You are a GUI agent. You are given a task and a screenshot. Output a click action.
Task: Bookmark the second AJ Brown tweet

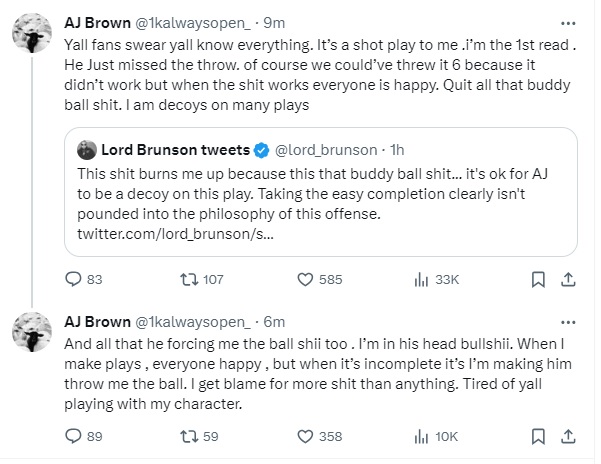tap(538, 436)
